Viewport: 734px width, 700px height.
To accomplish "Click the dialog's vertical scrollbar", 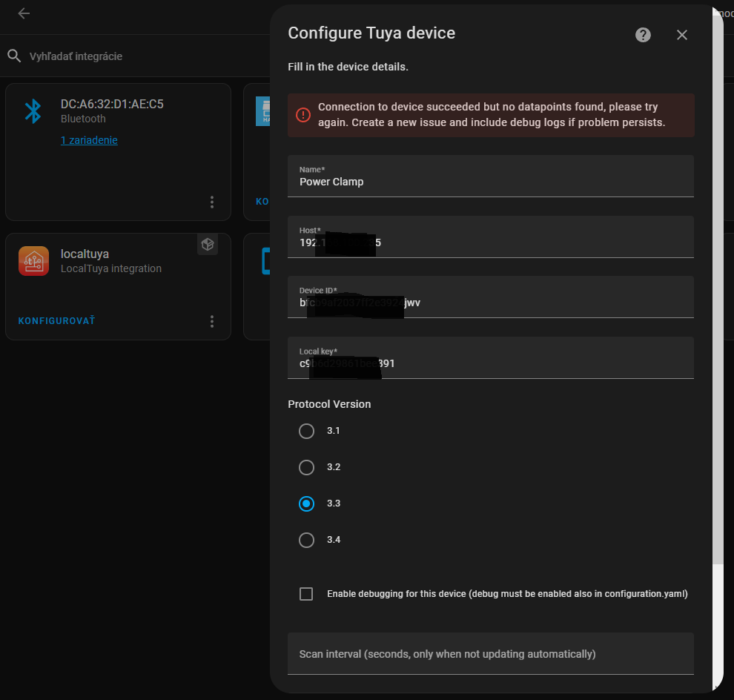I will pos(717,297).
